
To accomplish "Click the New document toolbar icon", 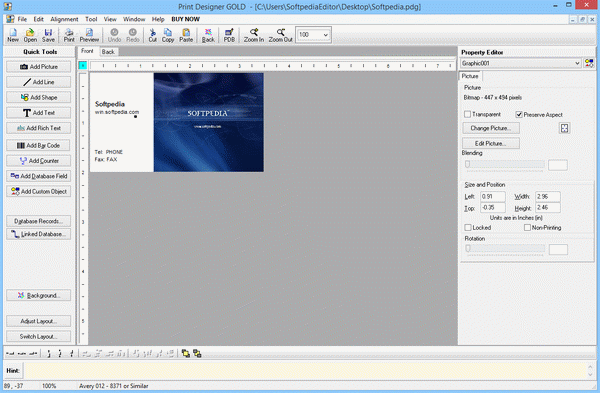I will 13,35.
